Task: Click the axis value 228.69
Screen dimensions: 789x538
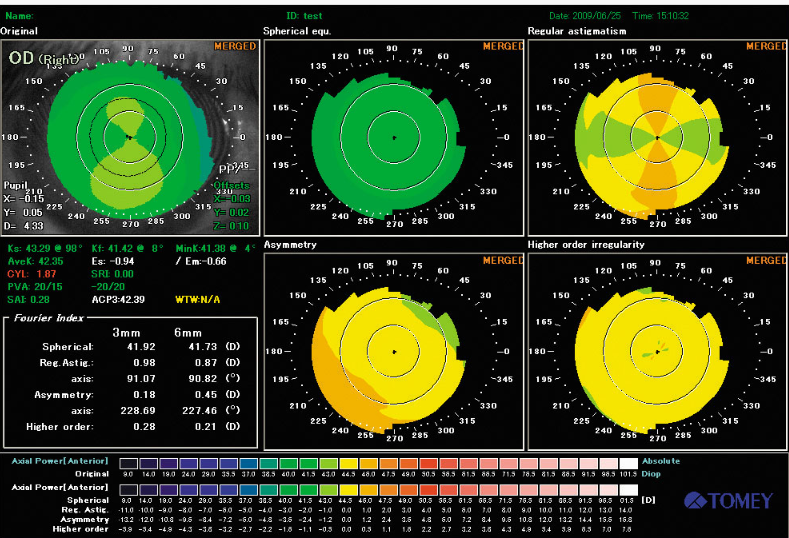Action: point(138,411)
